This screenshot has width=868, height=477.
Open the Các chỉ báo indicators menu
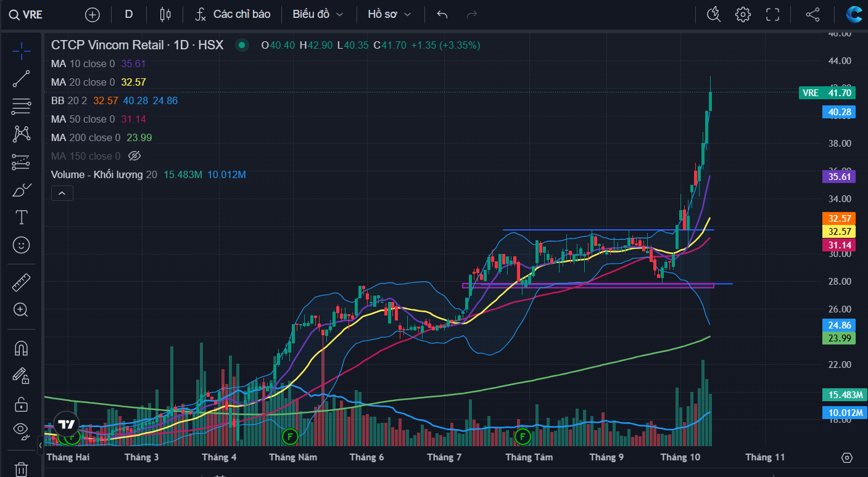pos(242,14)
